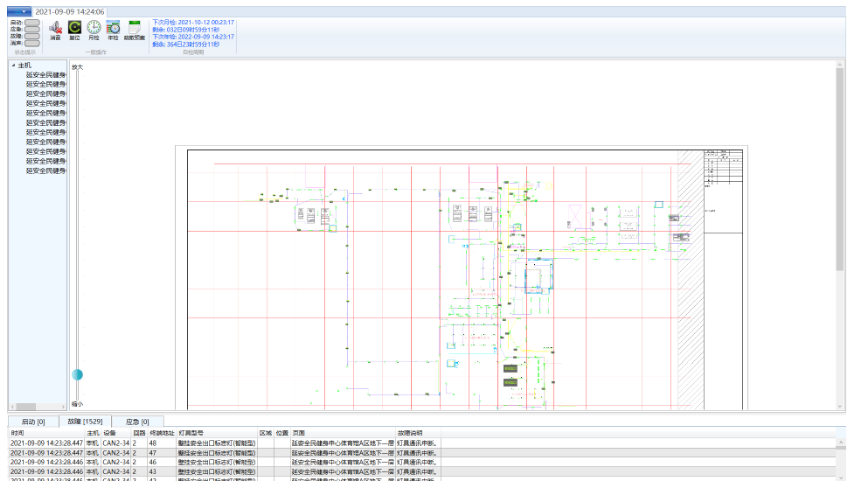Click the zoom slider's blue handle
Viewport: 857px width, 488px height.
tap(77, 374)
